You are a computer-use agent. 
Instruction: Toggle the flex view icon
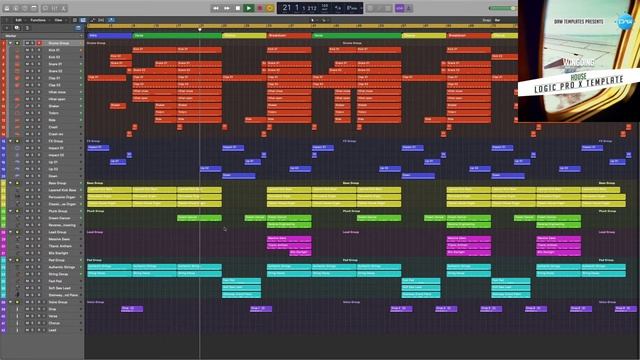[101, 20]
